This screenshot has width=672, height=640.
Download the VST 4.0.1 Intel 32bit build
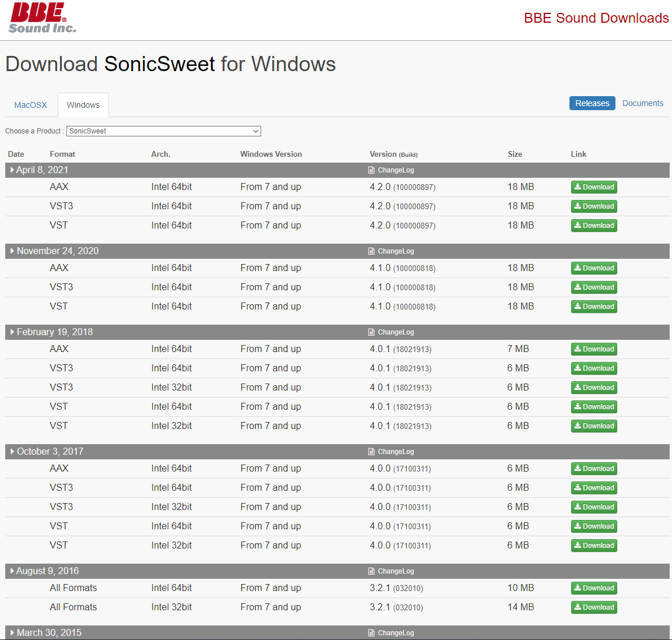pyautogui.click(x=594, y=426)
